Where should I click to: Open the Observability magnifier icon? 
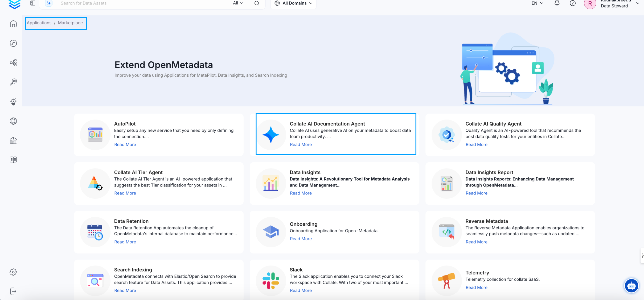13,82
